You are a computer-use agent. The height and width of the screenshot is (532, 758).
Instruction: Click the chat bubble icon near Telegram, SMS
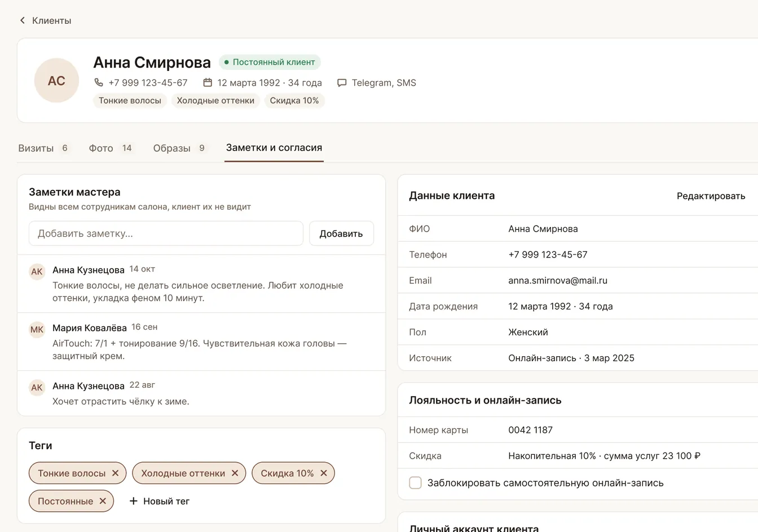[342, 83]
